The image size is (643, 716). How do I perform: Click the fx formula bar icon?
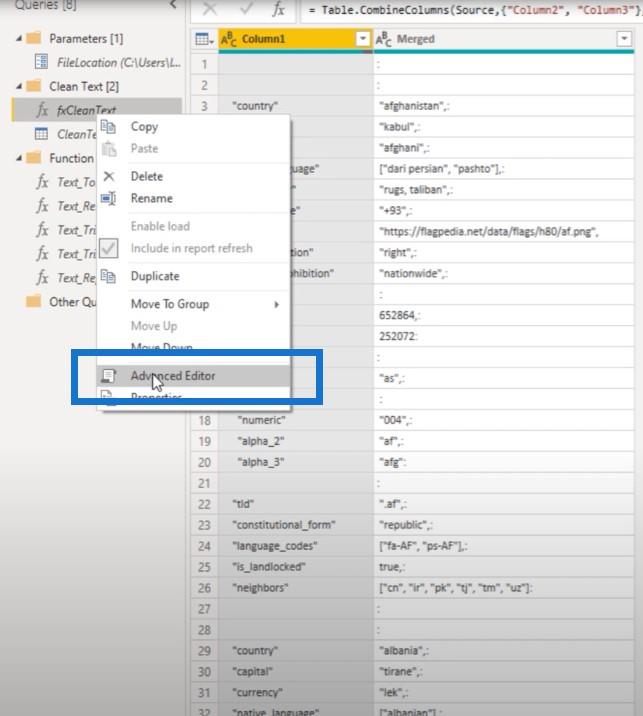[x=278, y=9]
